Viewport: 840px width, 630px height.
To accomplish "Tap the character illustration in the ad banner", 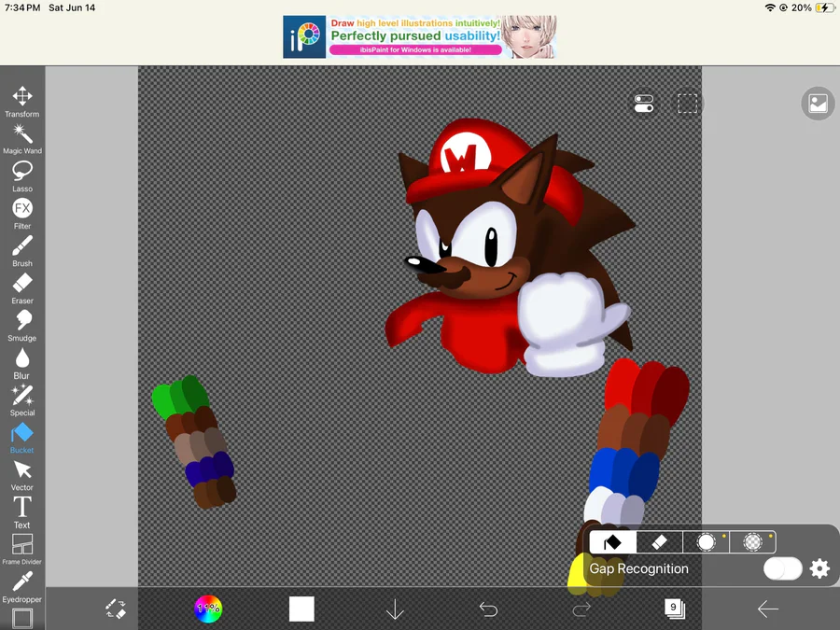I will coord(530,36).
